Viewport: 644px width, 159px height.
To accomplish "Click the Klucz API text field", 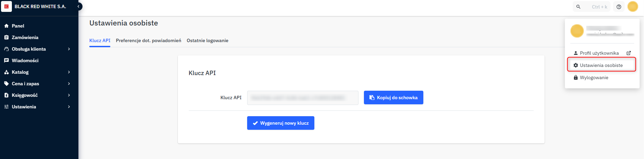I will (x=302, y=98).
